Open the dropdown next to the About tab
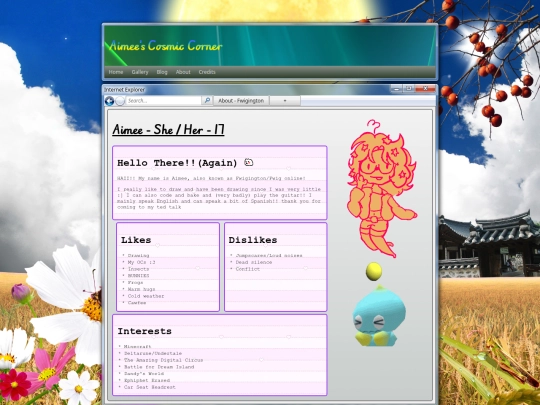 285,101
